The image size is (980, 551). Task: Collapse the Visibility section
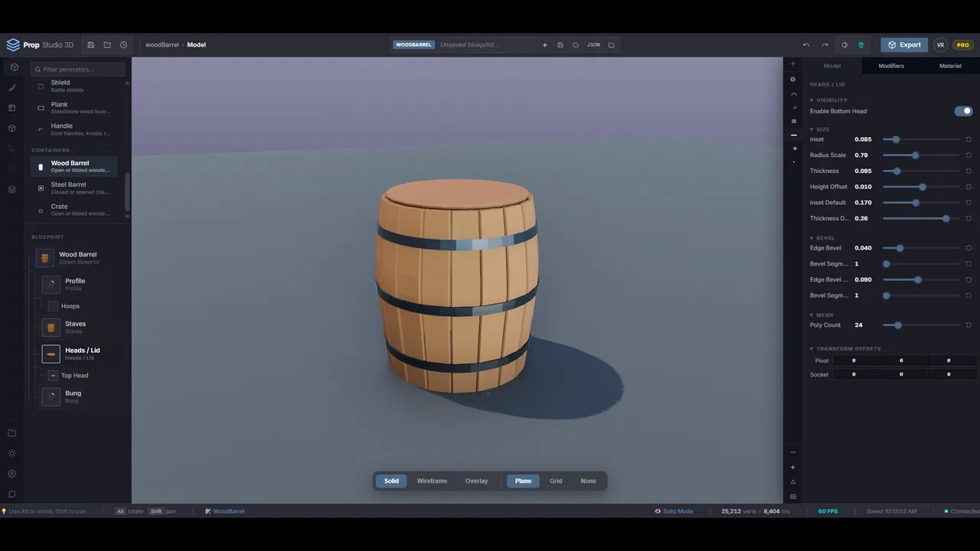click(828, 100)
